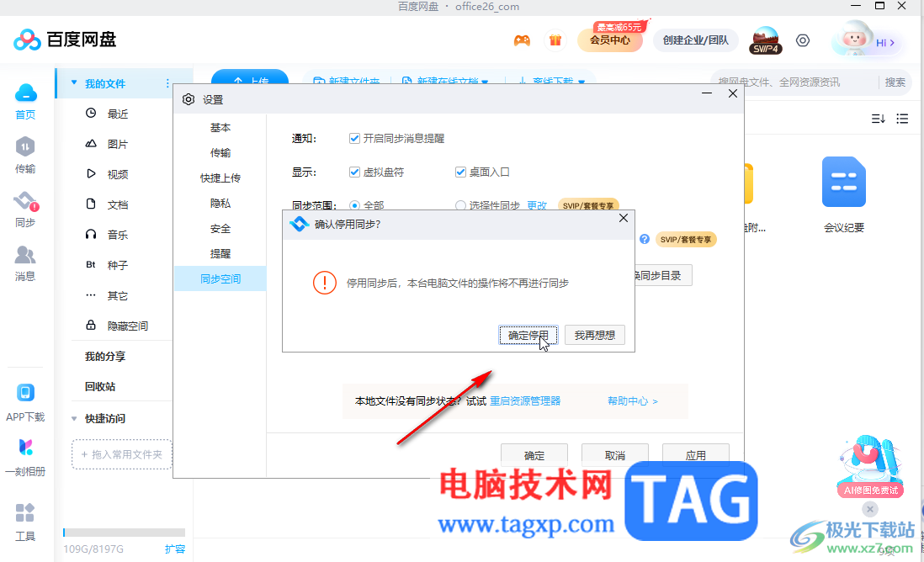
Task: Open the 会议纪要 document file icon
Action: pyautogui.click(x=844, y=182)
